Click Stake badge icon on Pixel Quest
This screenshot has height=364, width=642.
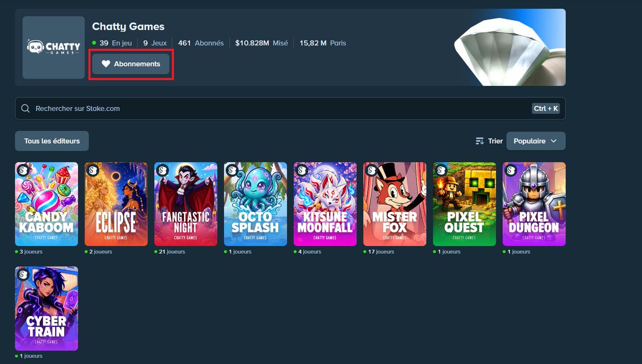point(441,171)
